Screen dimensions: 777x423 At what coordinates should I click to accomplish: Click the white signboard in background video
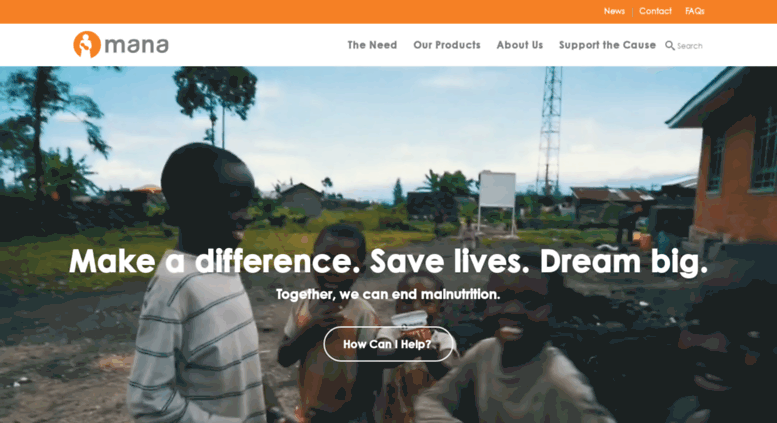pyautogui.click(x=497, y=189)
